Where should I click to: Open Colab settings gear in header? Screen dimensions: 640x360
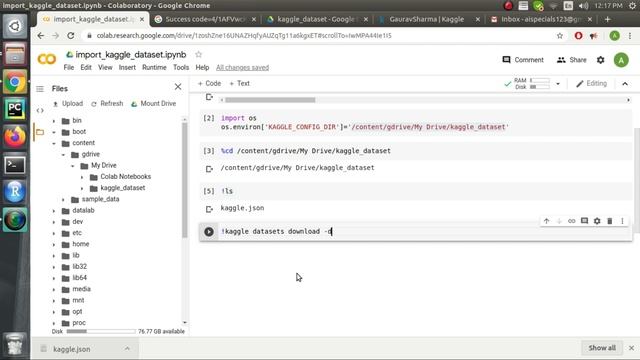click(600, 60)
